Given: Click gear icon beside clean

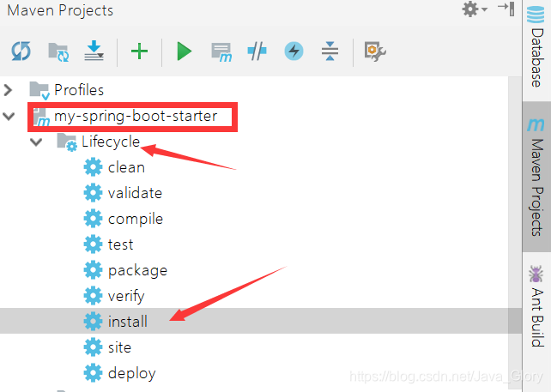Looking at the screenshot, I should [x=94, y=167].
